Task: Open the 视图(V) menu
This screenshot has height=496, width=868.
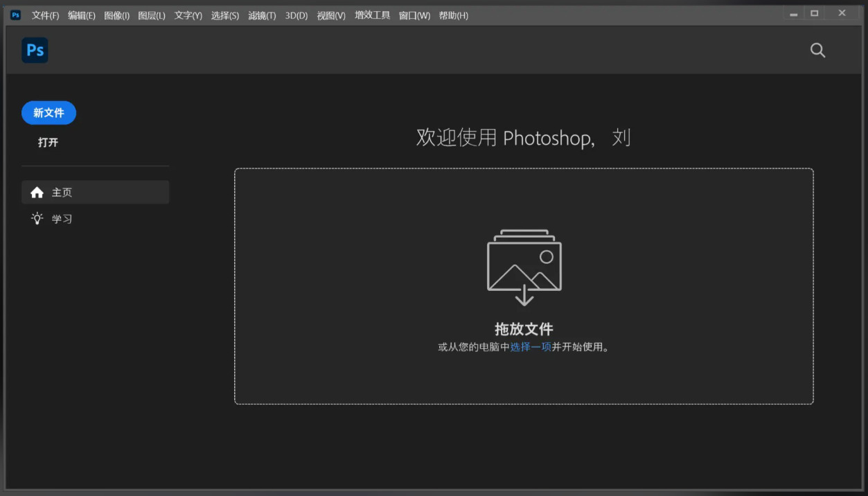Action: (331, 15)
